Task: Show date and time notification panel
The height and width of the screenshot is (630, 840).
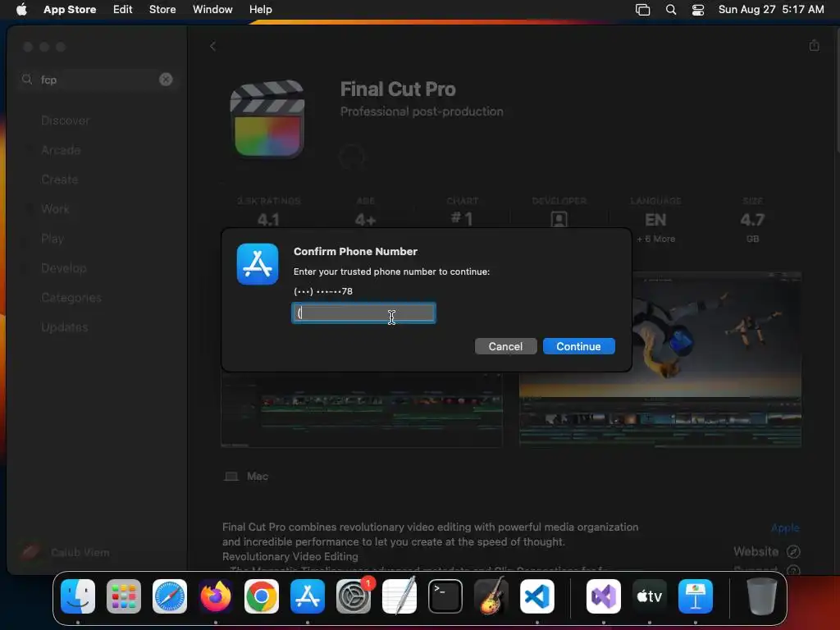Action: coord(771,9)
